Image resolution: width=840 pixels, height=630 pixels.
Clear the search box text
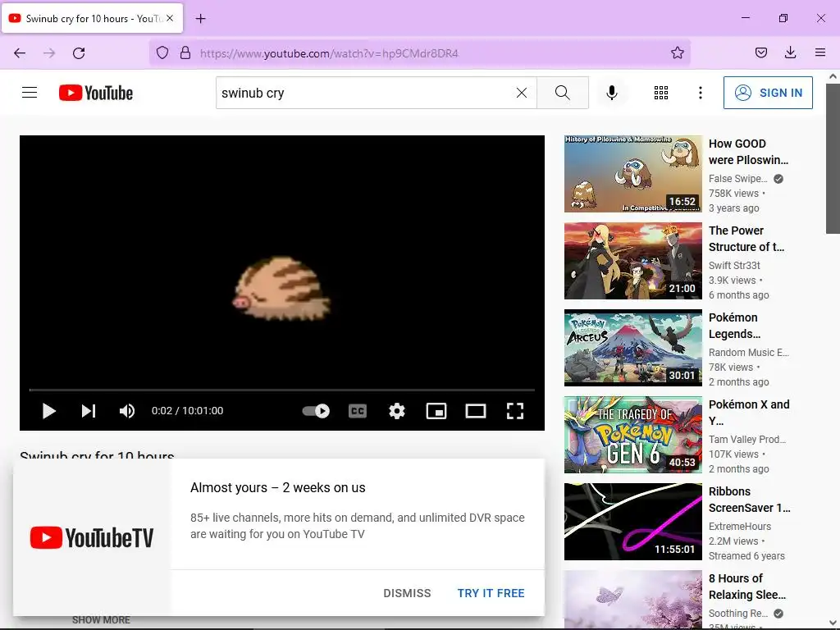coord(521,93)
